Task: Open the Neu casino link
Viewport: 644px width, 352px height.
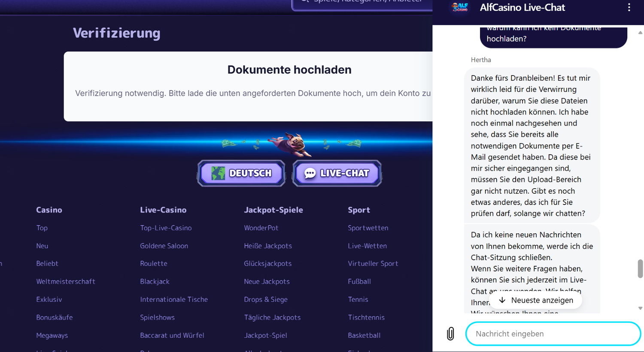Action: point(42,246)
